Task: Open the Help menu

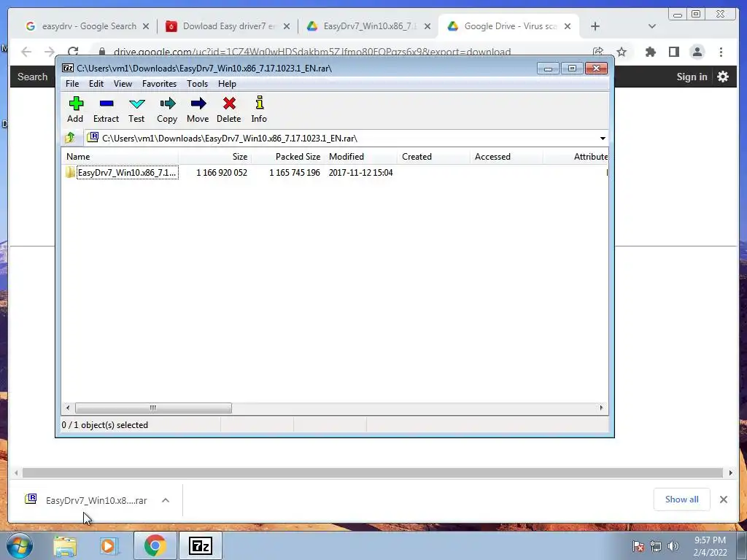Action: coord(228,84)
